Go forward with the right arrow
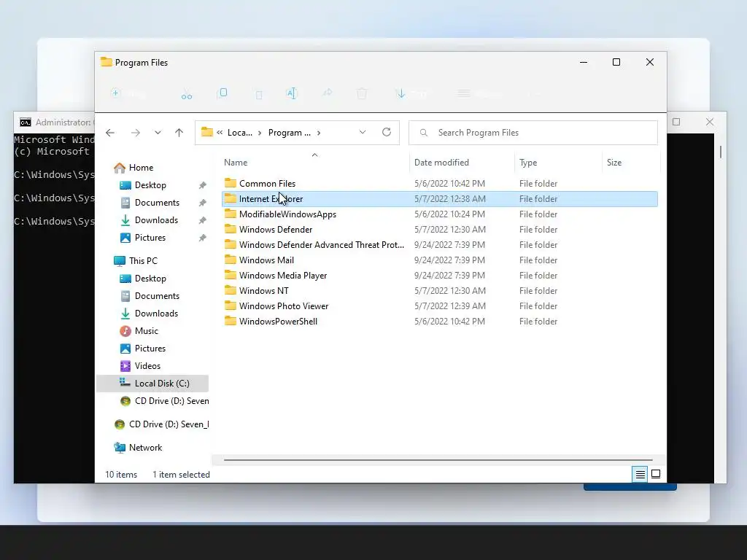The width and height of the screenshot is (747, 560). [x=136, y=133]
